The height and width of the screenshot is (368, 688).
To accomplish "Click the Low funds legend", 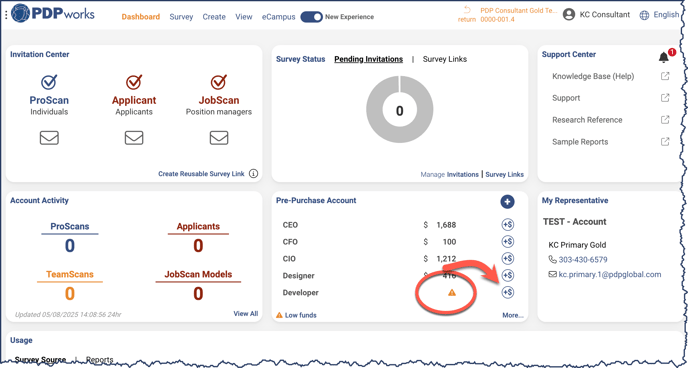I will click(x=296, y=315).
